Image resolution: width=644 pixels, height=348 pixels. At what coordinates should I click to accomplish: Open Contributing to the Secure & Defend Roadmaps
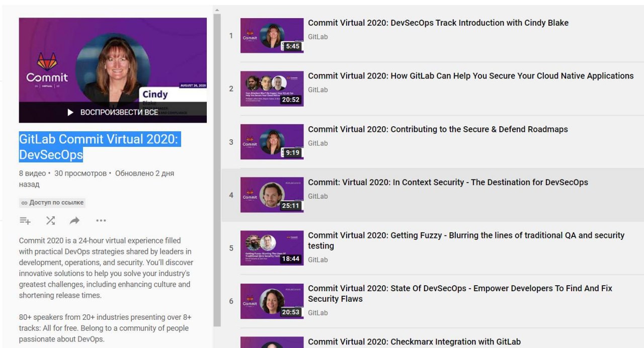[x=438, y=129]
